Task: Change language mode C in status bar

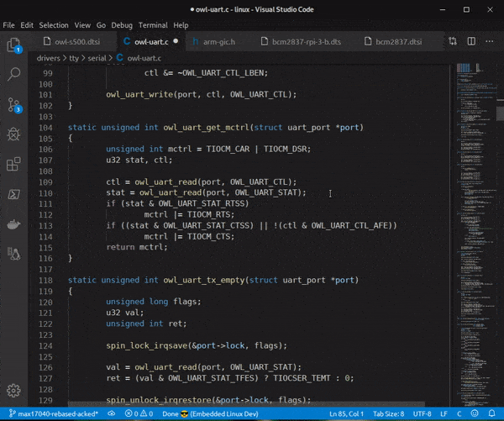Action: (x=459, y=413)
